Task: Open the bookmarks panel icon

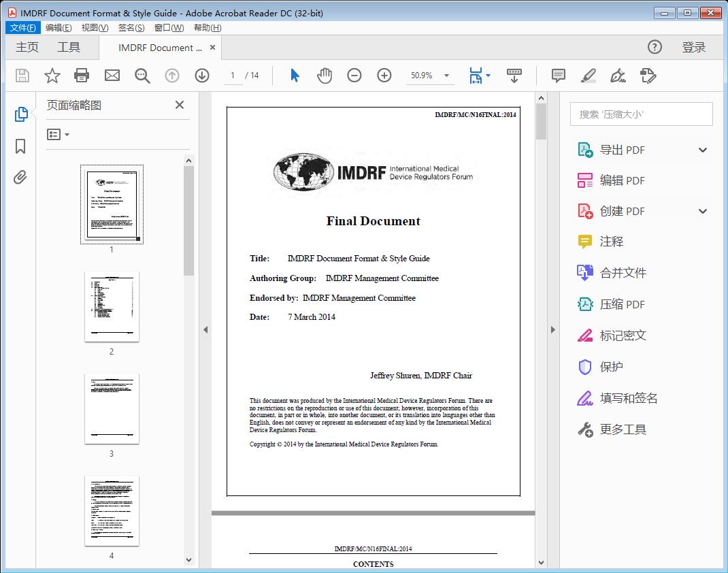Action: point(20,146)
